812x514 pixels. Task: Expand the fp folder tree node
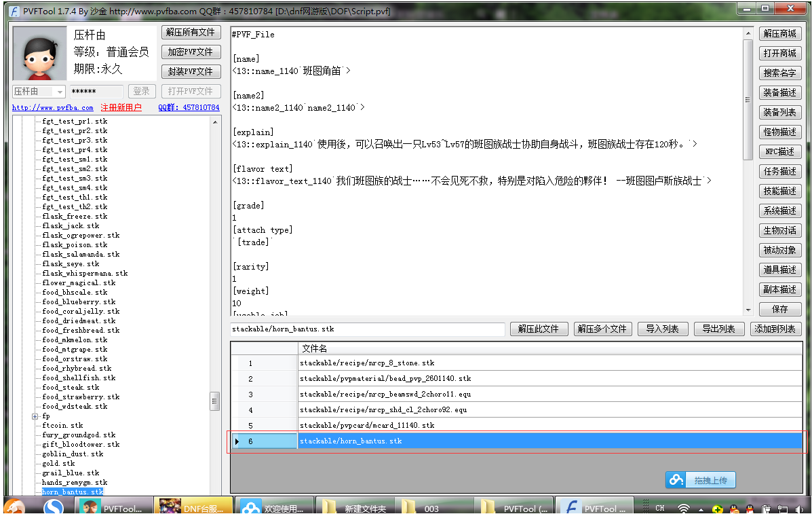(35, 416)
